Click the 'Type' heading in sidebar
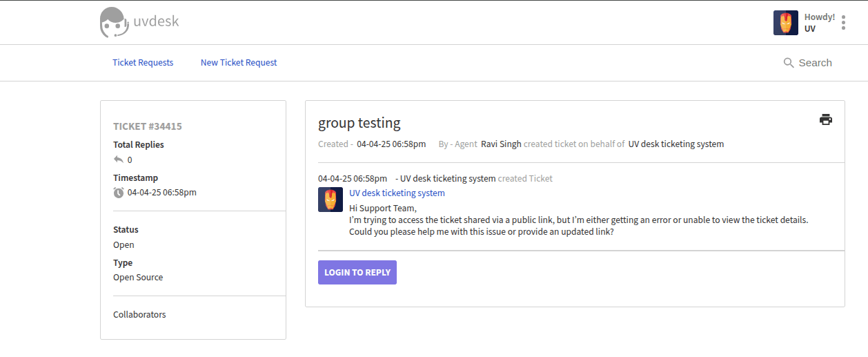868x357 pixels. tap(123, 263)
